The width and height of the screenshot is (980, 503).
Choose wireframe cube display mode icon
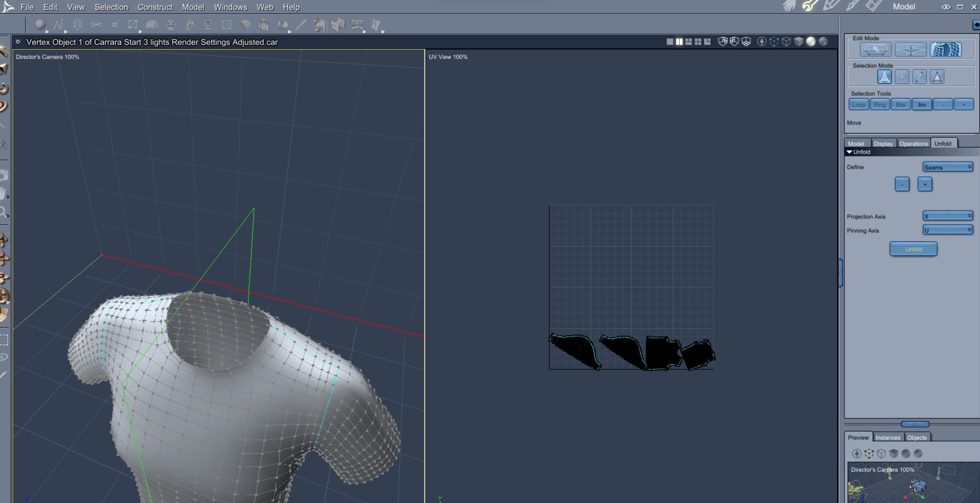pos(786,42)
